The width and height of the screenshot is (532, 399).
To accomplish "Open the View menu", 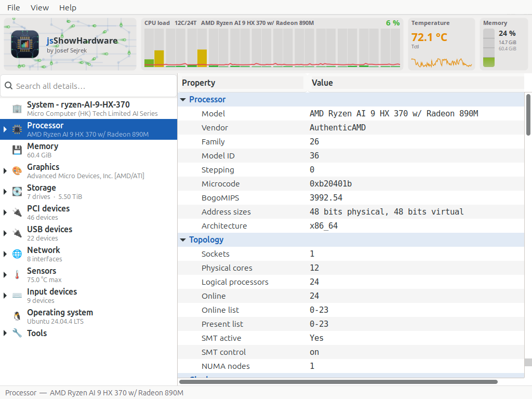I will coord(39,7).
